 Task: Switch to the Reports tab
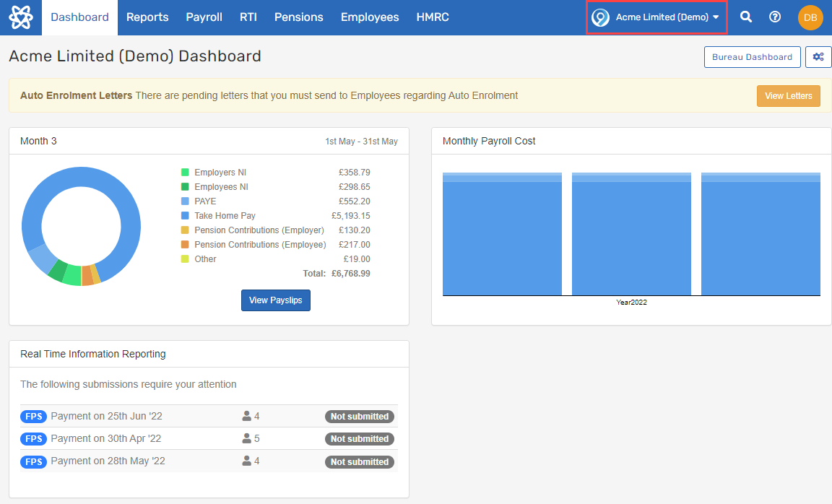point(147,17)
